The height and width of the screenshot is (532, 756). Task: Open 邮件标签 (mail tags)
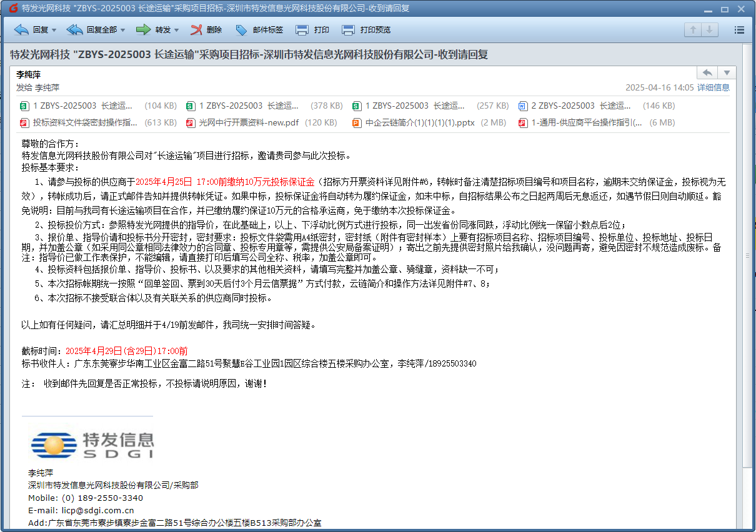pos(259,29)
